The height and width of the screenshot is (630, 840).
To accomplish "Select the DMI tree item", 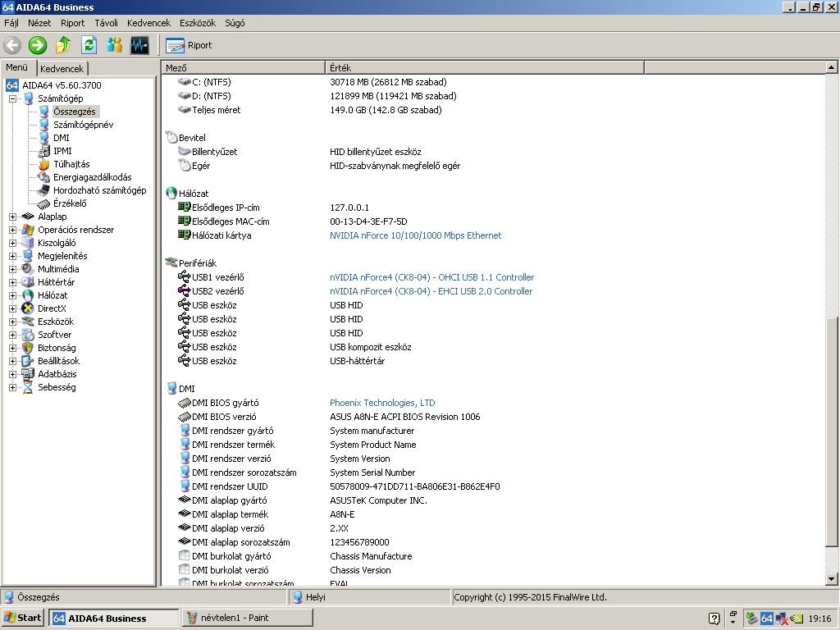I will click(61, 138).
